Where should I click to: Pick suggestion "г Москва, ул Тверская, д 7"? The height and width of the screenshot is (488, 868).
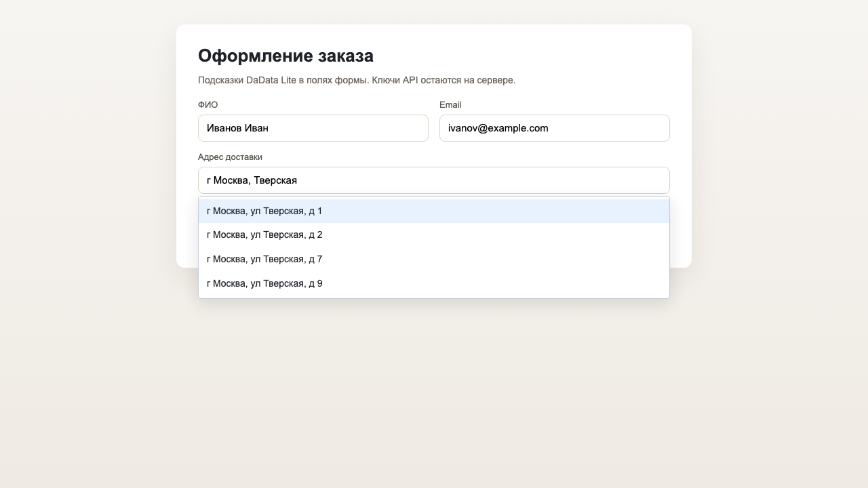point(434,260)
